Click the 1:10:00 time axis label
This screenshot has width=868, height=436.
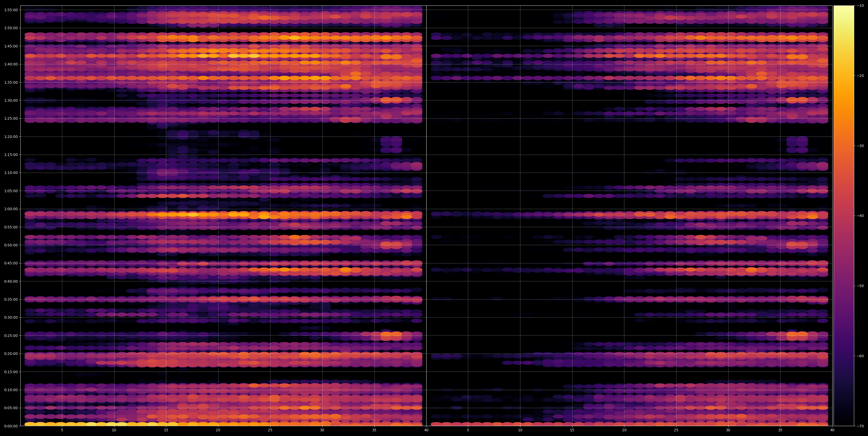tap(11, 173)
